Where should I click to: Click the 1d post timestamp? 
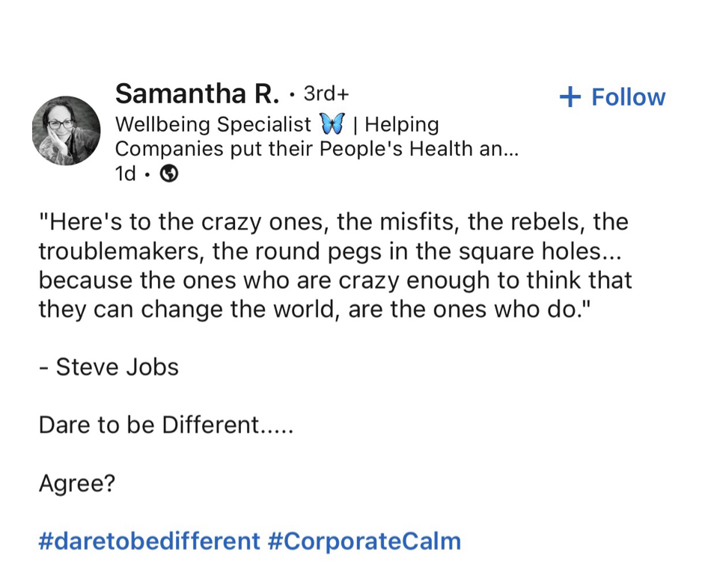125,174
